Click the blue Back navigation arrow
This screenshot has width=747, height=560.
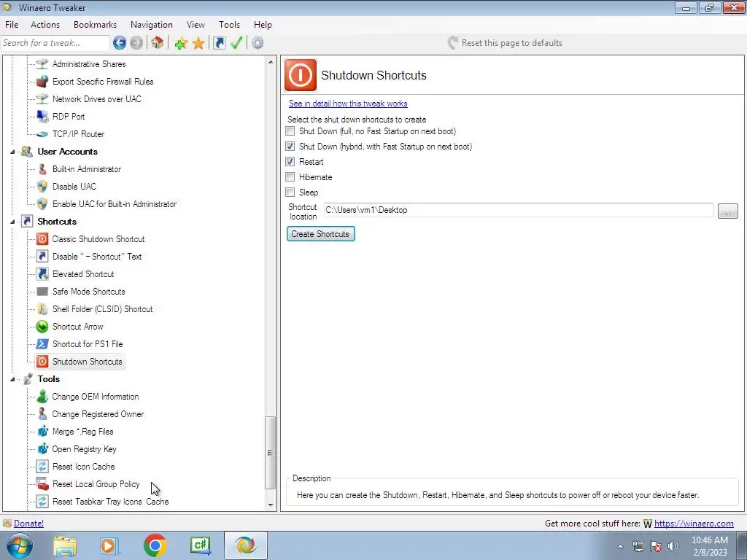tap(120, 43)
